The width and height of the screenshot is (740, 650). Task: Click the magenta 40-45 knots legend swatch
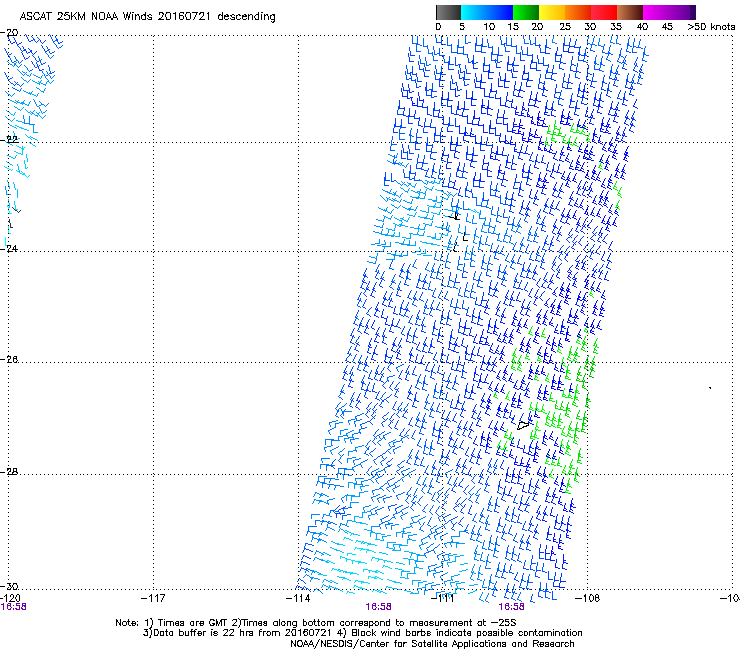click(656, 12)
